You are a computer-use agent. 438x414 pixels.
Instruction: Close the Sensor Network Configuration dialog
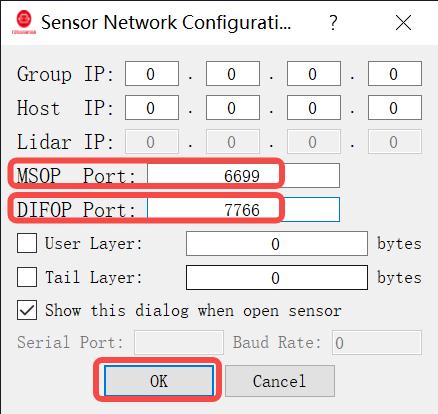click(403, 23)
